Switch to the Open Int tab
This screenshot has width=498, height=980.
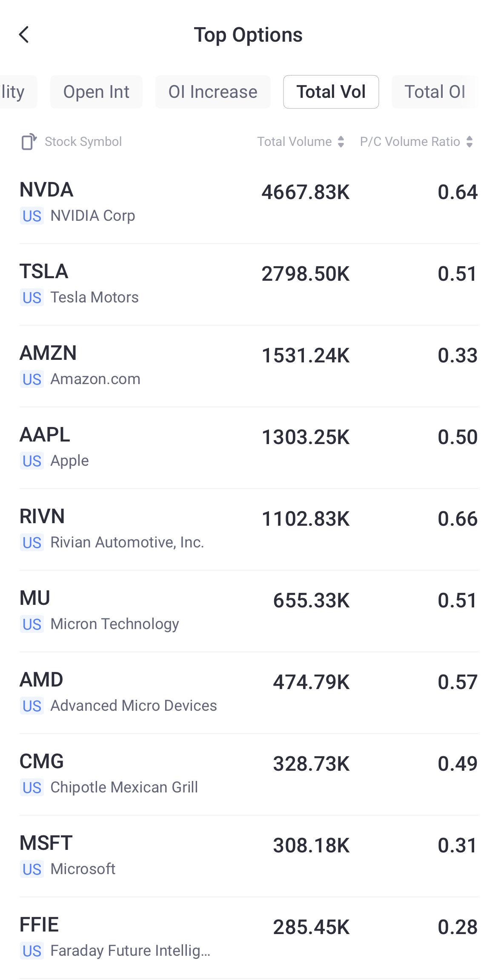[96, 92]
